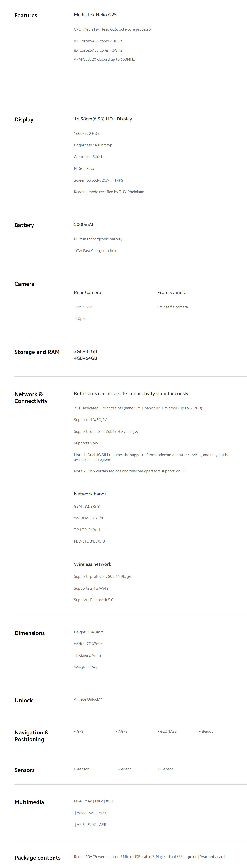Click the 16.58cm(6.53) HD+ Display title
The height and width of the screenshot is (868, 247).
coord(103,119)
